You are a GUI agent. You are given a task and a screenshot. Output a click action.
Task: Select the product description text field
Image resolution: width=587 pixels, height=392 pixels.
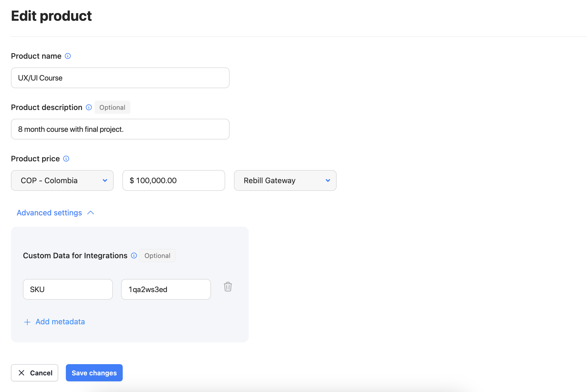click(120, 129)
